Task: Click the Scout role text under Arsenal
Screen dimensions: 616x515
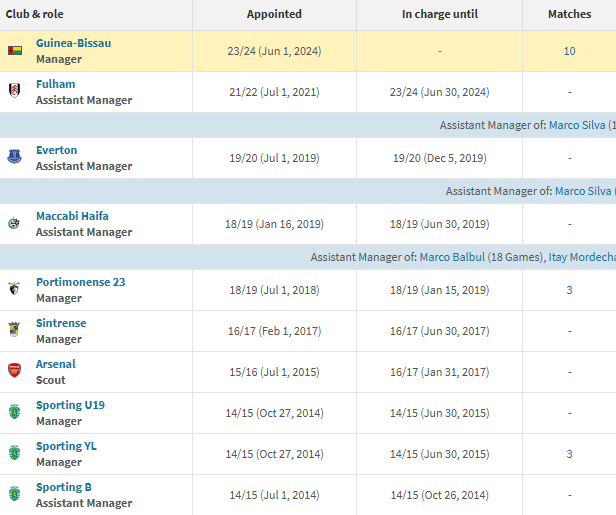Action: click(x=51, y=380)
